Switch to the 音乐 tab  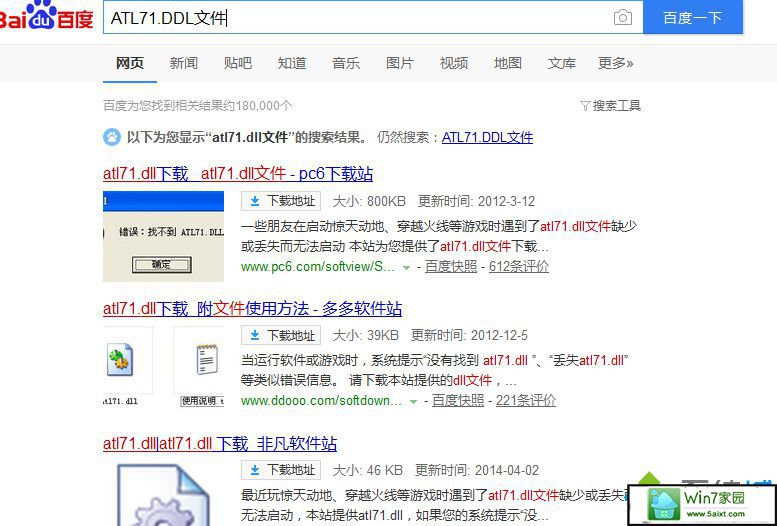pos(346,63)
